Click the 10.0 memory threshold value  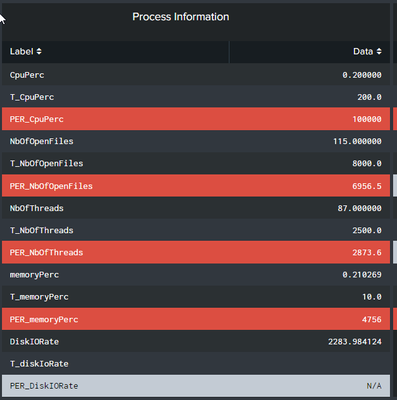(x=372, y=297)
